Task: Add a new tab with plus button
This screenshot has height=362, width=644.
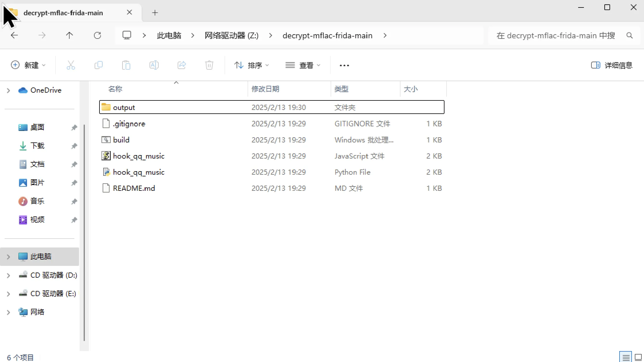Action: 155,13
